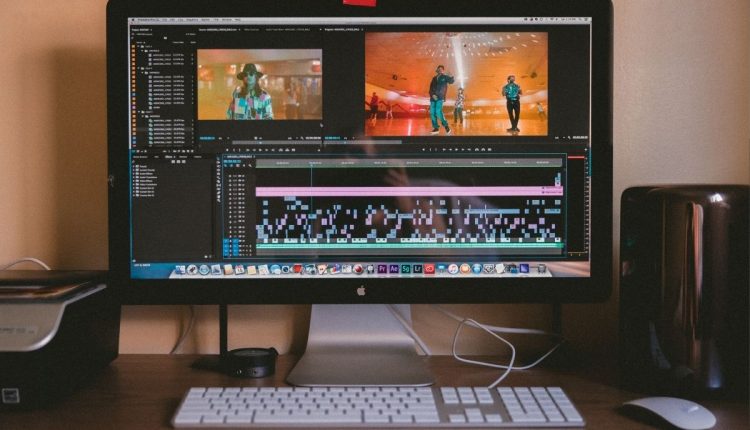
Task: Click the timeline playhead on the ruler
Action: (x=311, y=165)
